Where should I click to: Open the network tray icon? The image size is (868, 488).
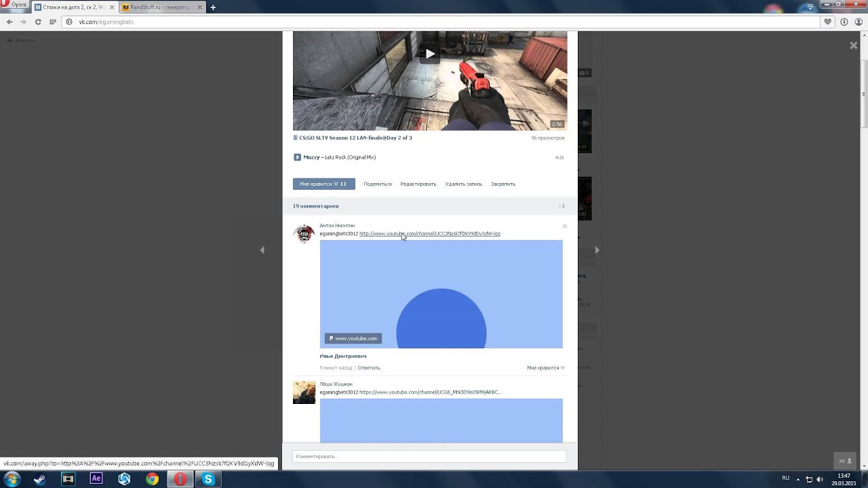click(809, 479)
